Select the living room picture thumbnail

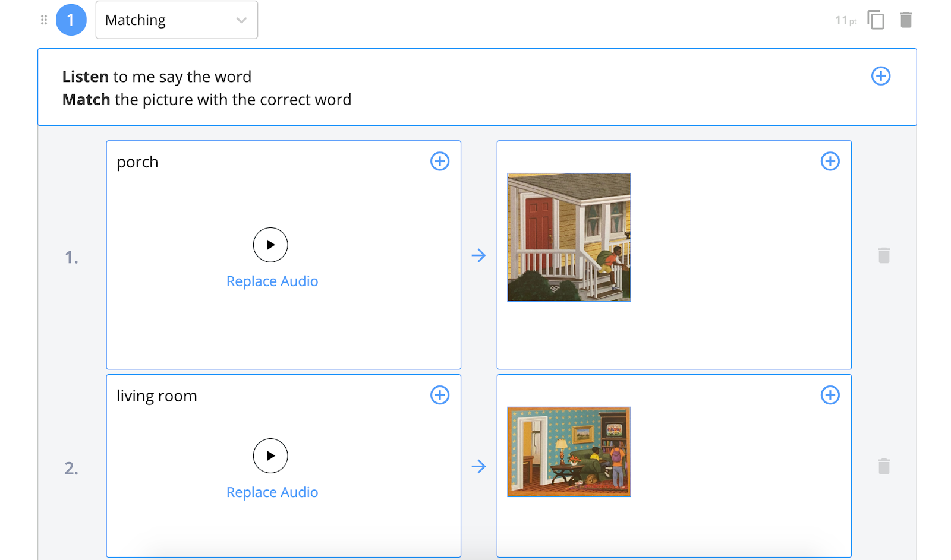(569, 452)
